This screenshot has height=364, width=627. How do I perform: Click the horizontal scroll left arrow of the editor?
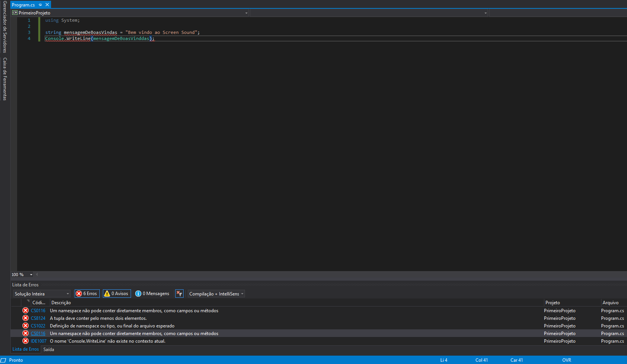[x=37, y=275]
